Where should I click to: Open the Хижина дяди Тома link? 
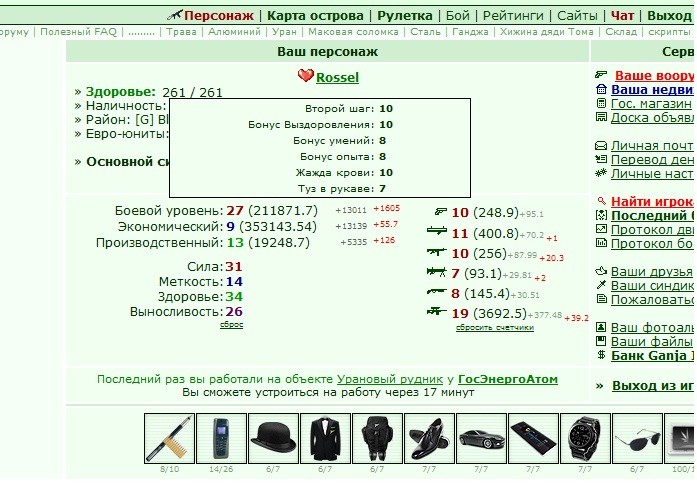pyautogui.click(x=547, y=32)
